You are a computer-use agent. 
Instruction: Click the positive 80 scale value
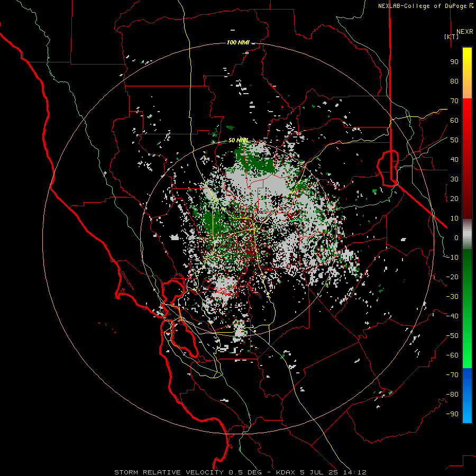pos(454,81)
